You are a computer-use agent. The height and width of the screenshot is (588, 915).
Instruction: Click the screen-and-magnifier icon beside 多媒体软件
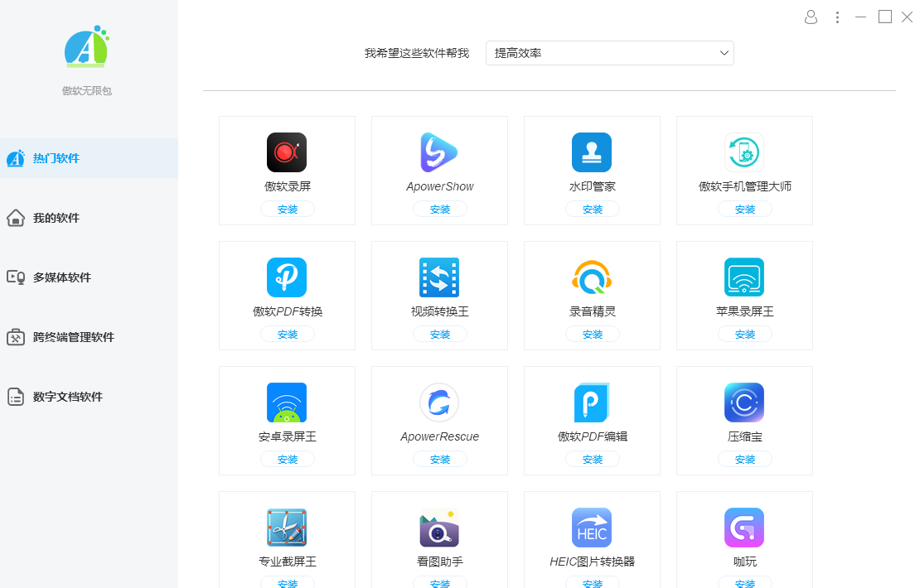16,277
